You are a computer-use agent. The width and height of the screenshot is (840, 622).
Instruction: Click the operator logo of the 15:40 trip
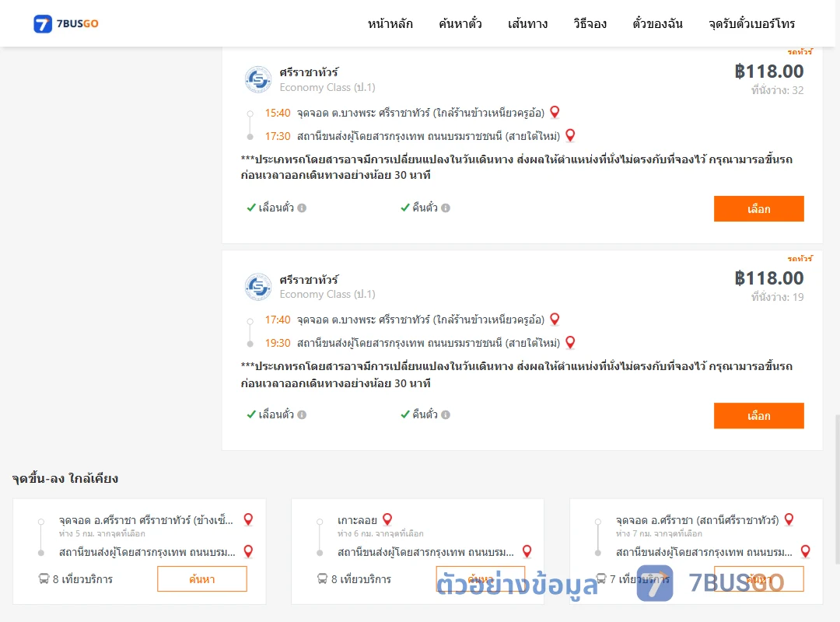click(258, 80)
